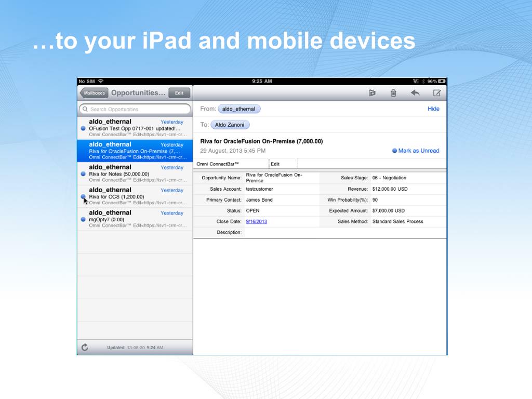Image resolution: width=532 pixels, height=399 pixels.
Task: Click unread dot of OFusion Test Opp message
Action: 83,128
